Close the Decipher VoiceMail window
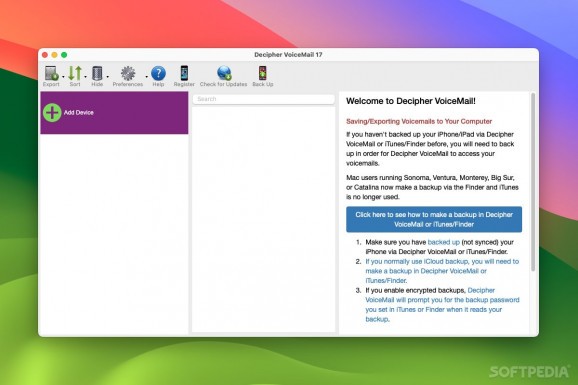This screenshot has width=578, height=385. (45, 55)
